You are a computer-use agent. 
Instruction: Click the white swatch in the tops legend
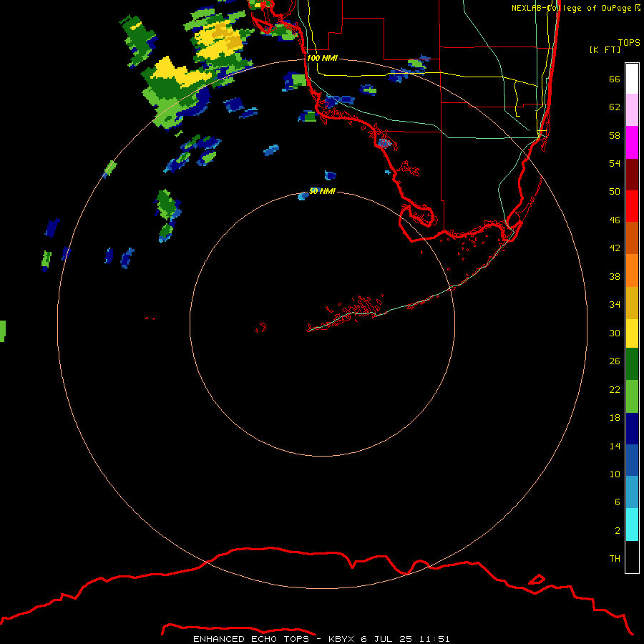tap(632, 79)
